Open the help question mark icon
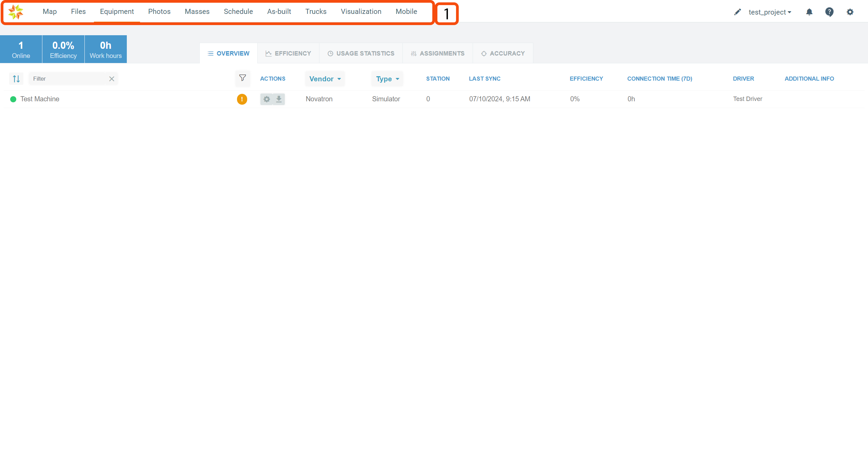 829,12
